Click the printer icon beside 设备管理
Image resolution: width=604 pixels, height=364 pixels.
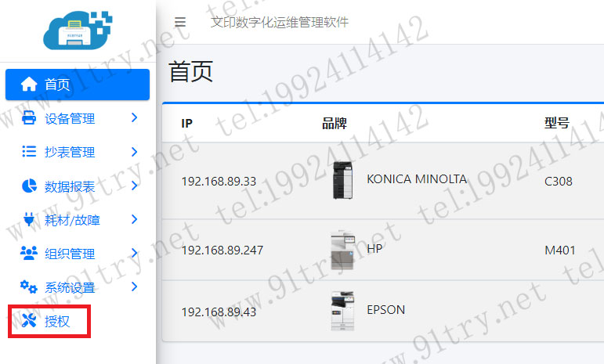(x=29, y=117)
